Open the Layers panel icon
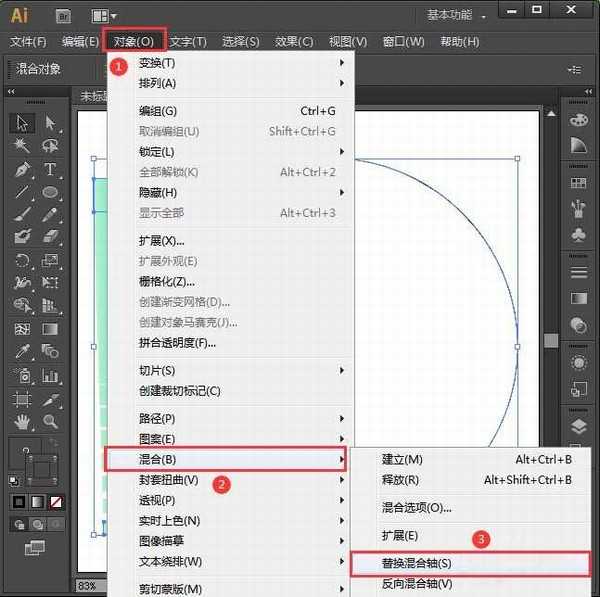This screenshot has width=600, height=597. tap(578, 427)
